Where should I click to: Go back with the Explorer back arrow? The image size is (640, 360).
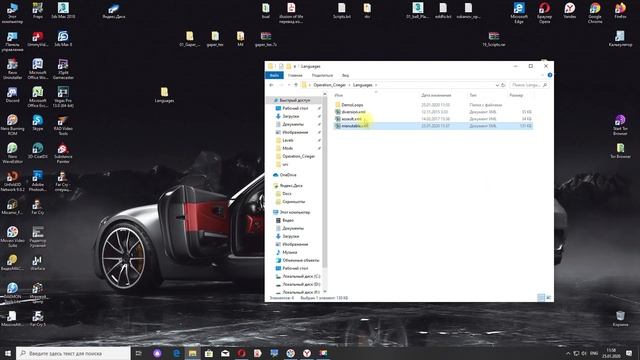(x=271, y=85)
